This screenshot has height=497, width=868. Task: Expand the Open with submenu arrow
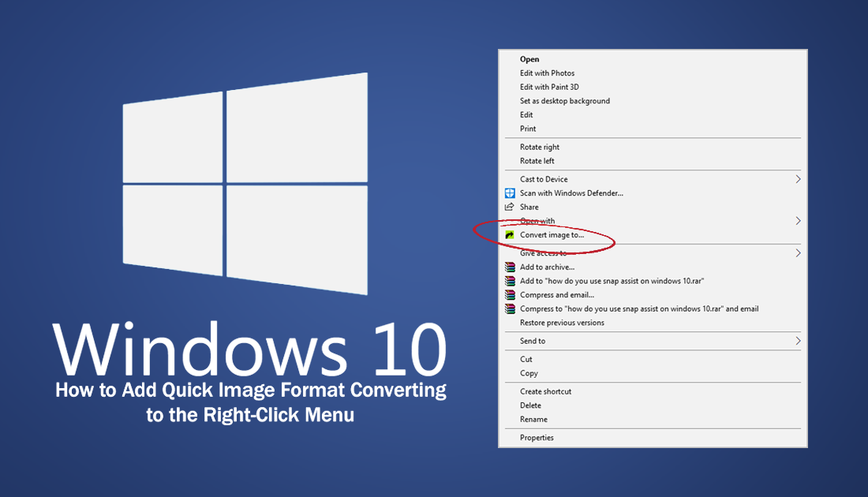coord(798,221)
